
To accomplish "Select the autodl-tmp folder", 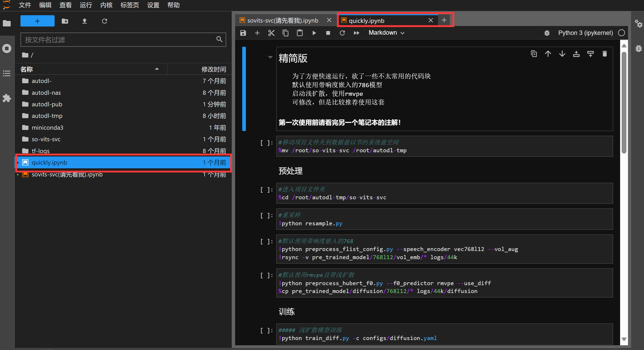I will point(123,116).
